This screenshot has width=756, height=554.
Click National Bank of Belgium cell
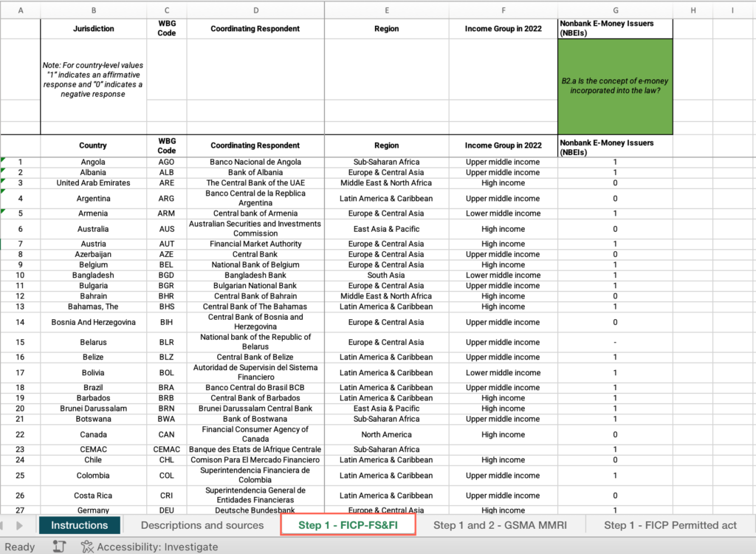click(x=255, y=265)
